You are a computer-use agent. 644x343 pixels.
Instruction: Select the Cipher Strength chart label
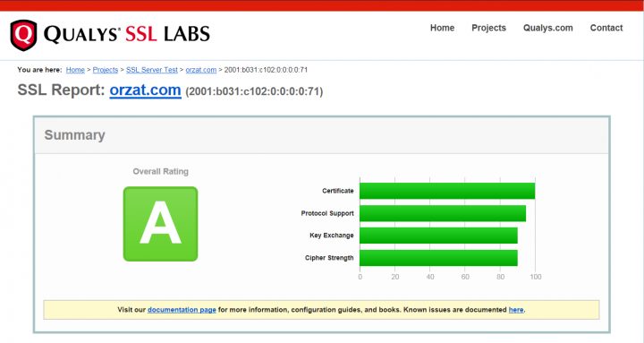point(329,258)
